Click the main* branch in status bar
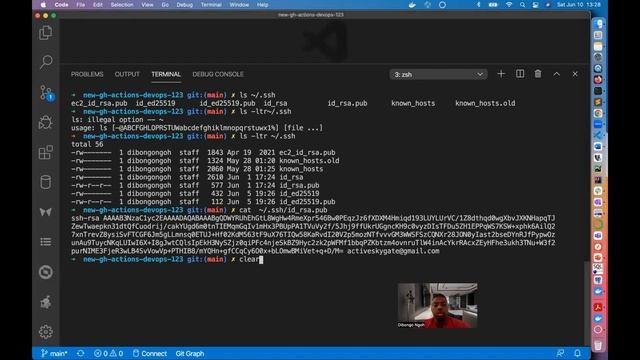 [x=54, y=353]
